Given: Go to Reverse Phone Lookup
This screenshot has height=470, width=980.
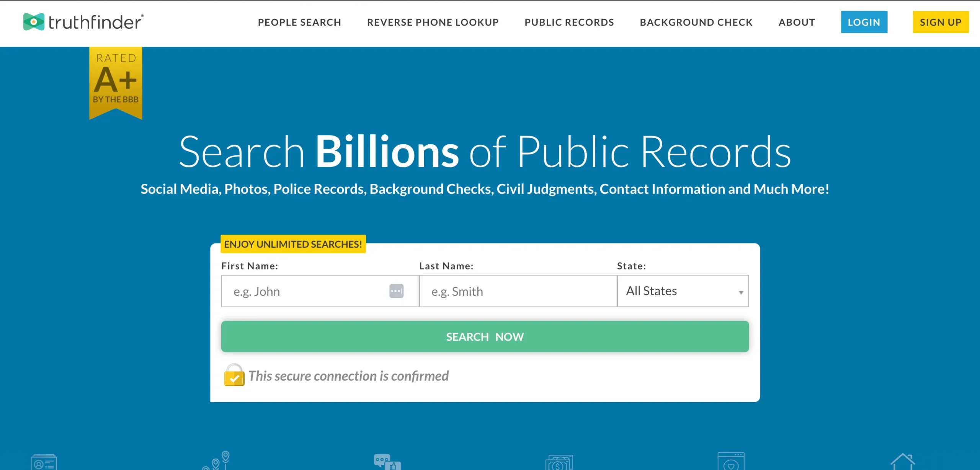Looking at the screenshot, I should point(433,22).
